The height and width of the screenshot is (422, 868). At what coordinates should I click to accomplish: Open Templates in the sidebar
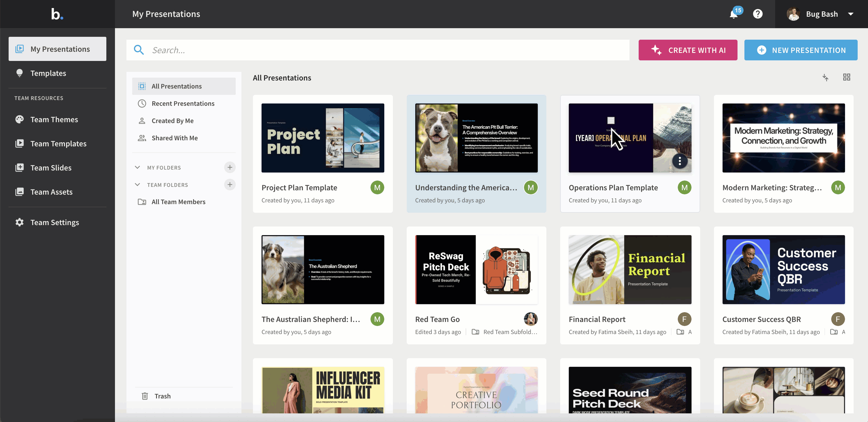57,73
